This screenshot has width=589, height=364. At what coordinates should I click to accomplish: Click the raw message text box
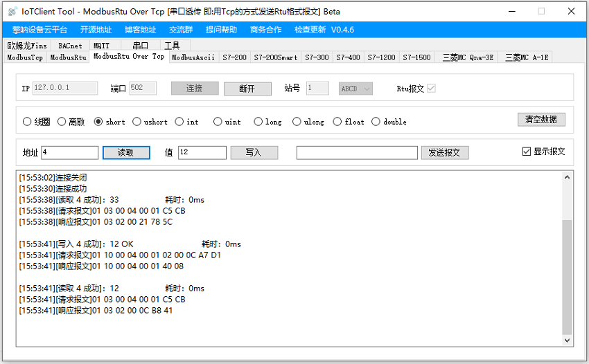point(357,153)
